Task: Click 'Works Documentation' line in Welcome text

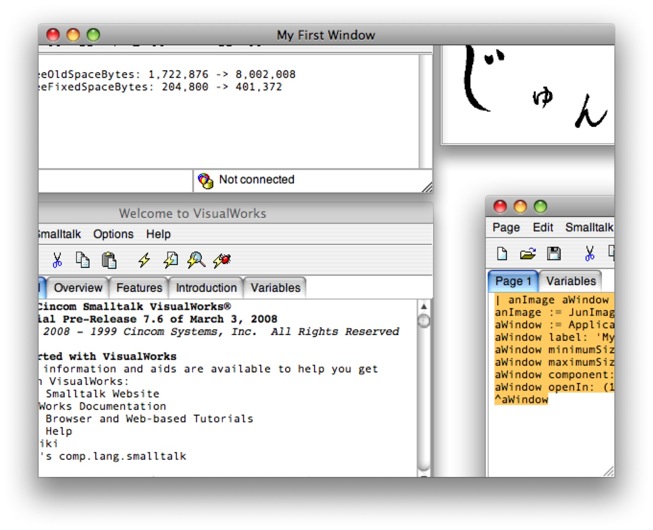Action: tap(102, 406)
